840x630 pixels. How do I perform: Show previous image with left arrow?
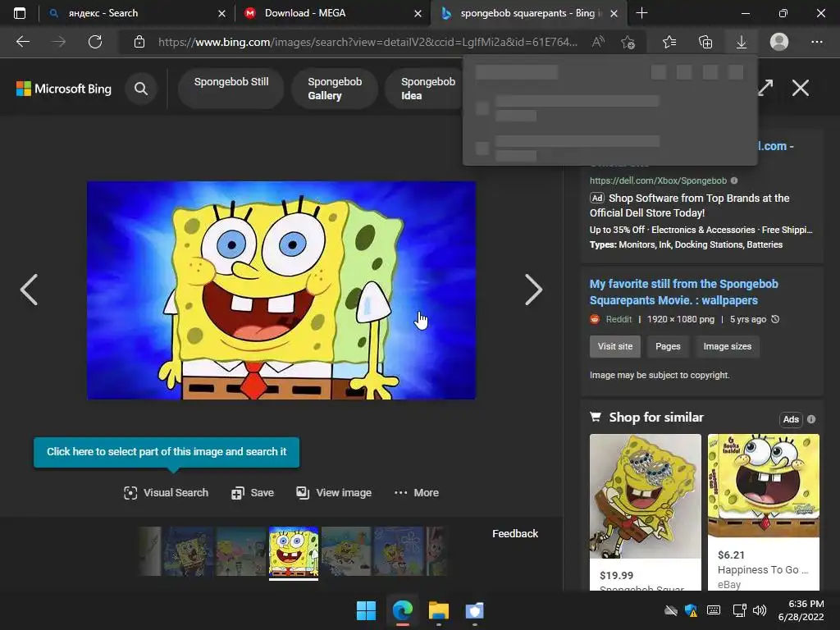29,290
